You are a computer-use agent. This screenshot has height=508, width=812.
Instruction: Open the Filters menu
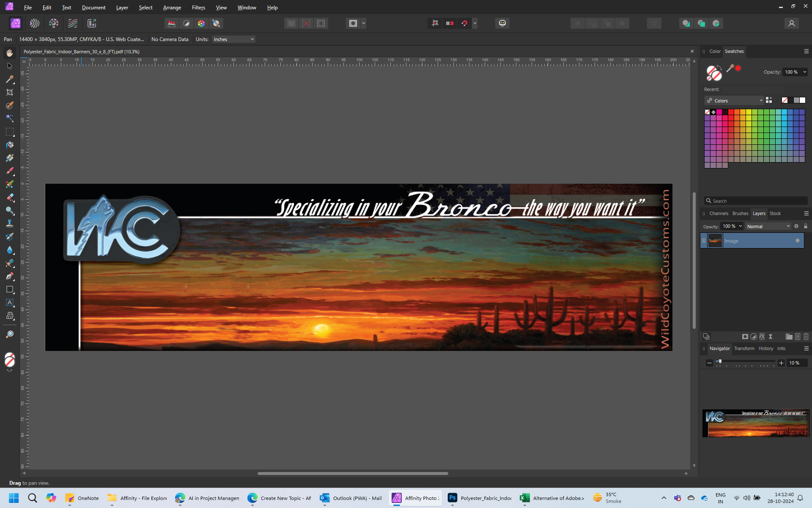pyautogui.click(x=198, y=8)
